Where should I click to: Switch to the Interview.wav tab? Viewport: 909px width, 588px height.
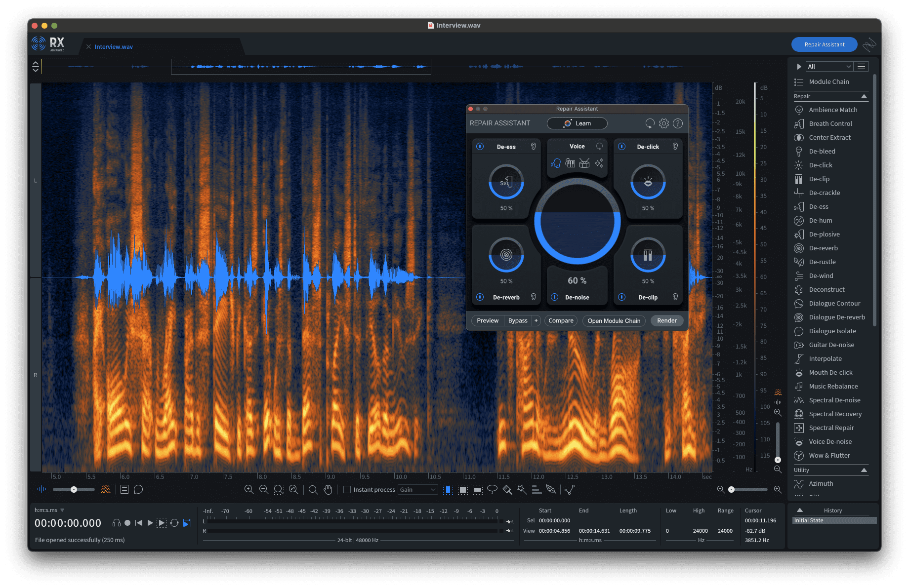pyautogui.click(x=114, y=46)
